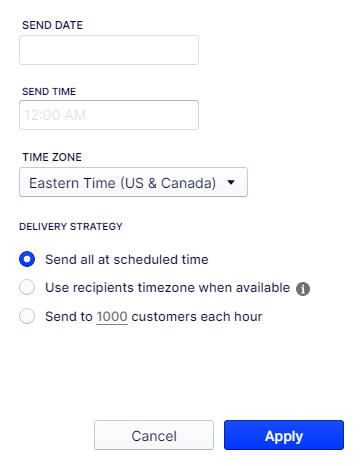Click the SEND TIME field label

pyautogui.click(x=49, y=91)
